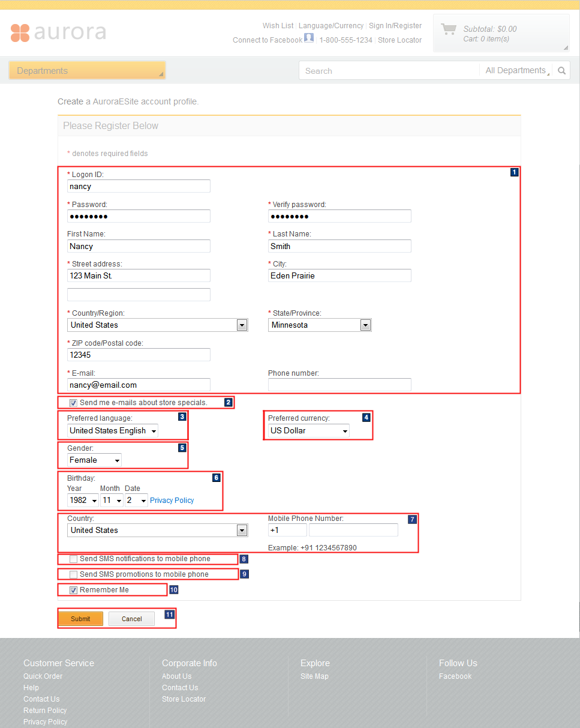580x728 pixels.
Task: Click the search magnifier icon
Action: (x=561, y=70)
